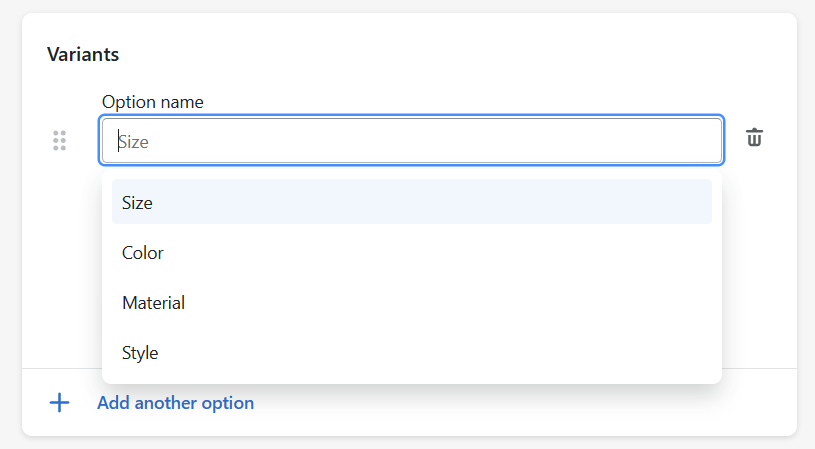
Task: Open another option row with Add another option
Action: (x=176, y=403)
